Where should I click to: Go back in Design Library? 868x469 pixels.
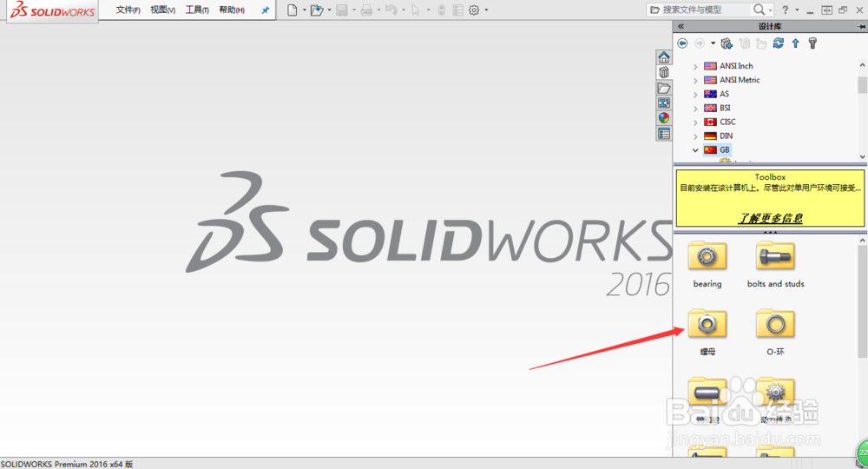[682, 43]
